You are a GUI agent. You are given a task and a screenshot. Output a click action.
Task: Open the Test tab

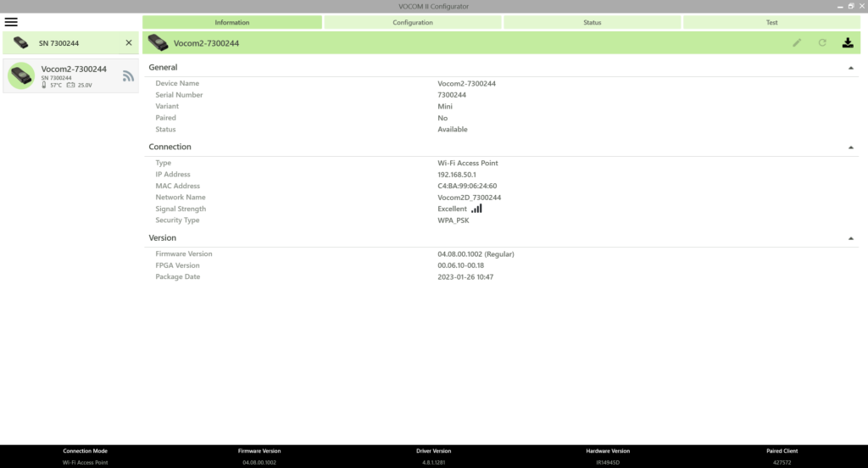[x=771, y=22]
